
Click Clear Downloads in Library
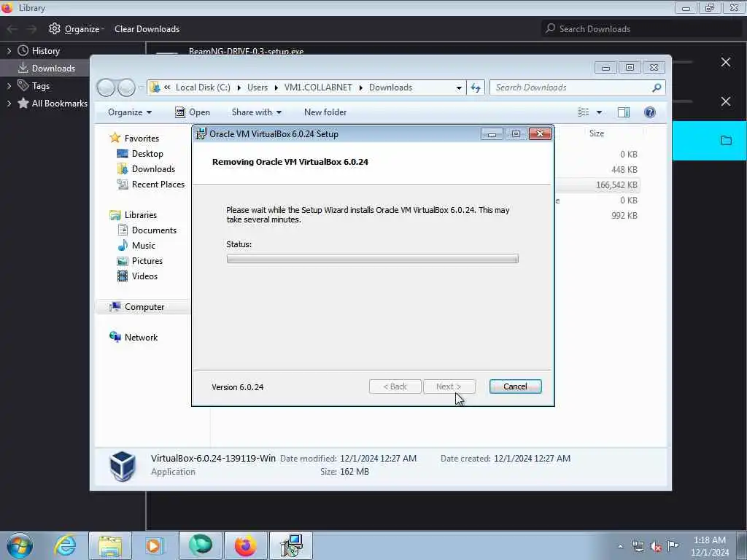click(147, 29)
